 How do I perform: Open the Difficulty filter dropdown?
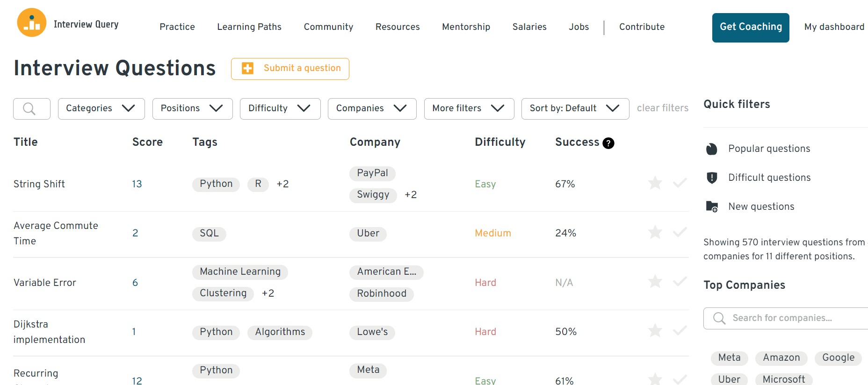click(280, 109)
